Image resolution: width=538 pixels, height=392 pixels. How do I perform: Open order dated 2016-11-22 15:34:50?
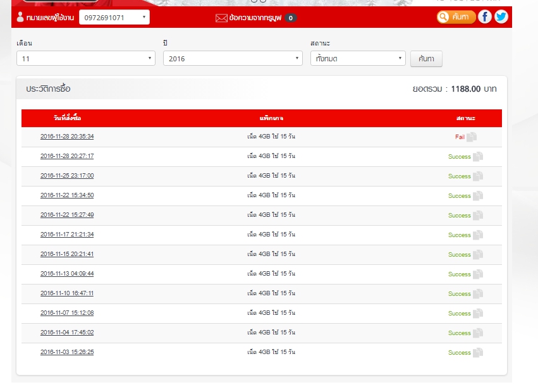pyautogui.click(x=67, y=195)
